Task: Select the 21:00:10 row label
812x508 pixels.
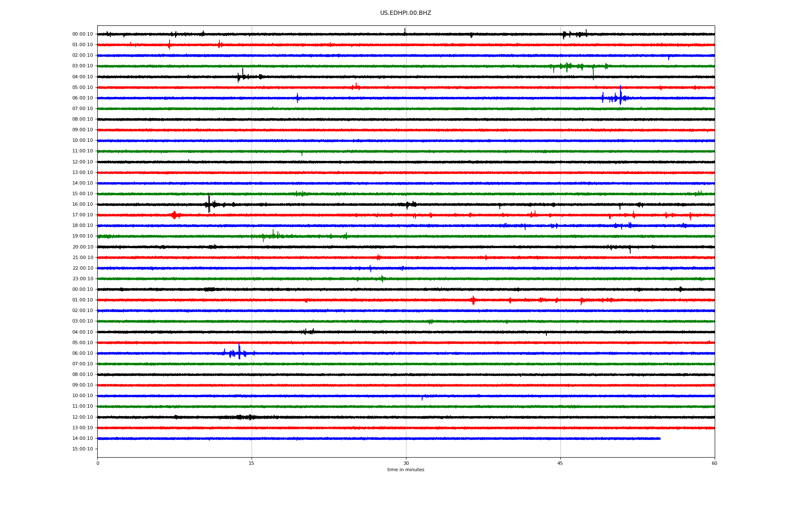Action: [82, 258]
